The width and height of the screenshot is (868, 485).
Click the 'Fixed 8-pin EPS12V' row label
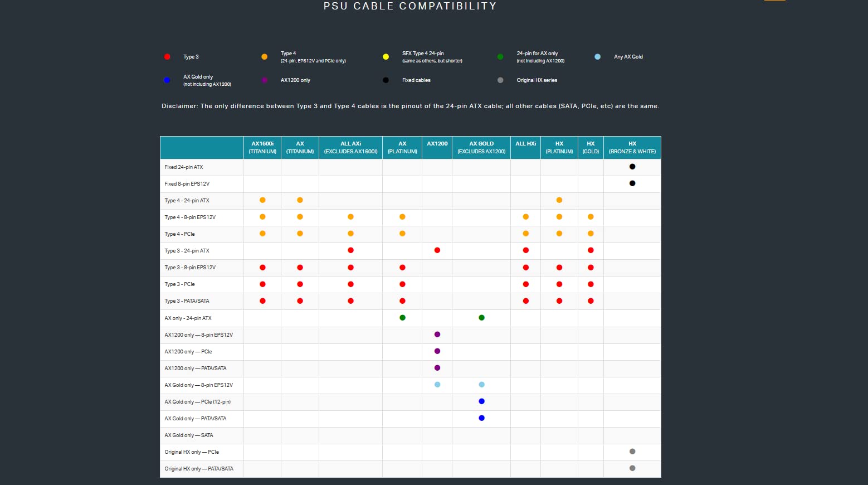pyautogui.click(x=187, y=184)
